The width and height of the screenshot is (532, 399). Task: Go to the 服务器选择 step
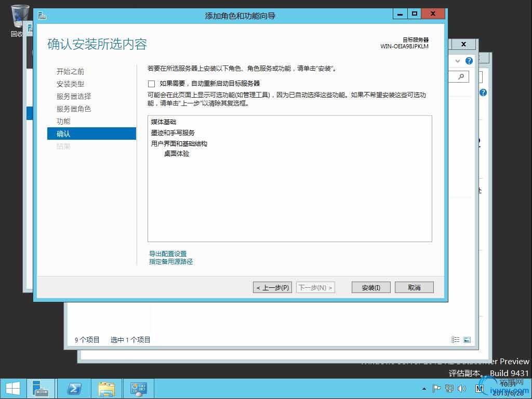pos(74,96)
